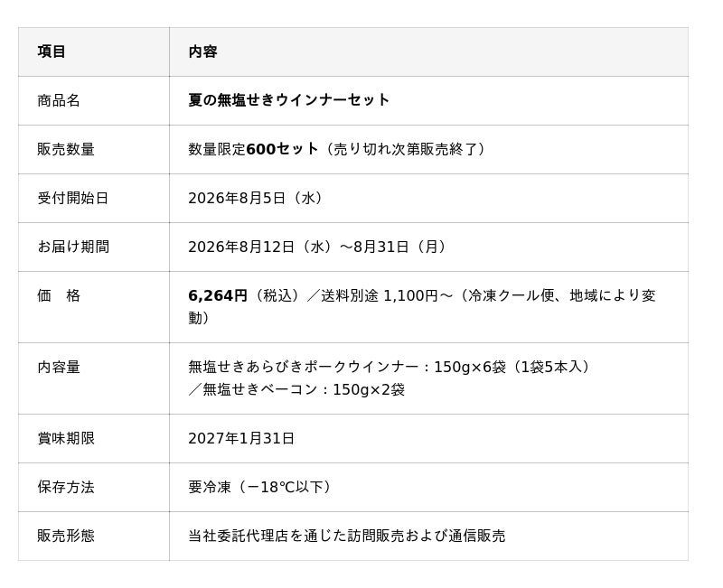The image size is (723, 588).
Task: Click delivery period 2026年8月12日～8月31日
Action: [x=318, y=247]
